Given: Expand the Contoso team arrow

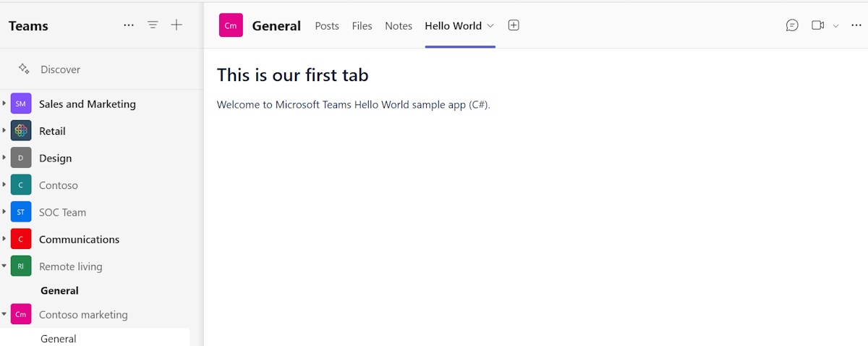Looking at the screenshot, I should click(x=4, y=185).
